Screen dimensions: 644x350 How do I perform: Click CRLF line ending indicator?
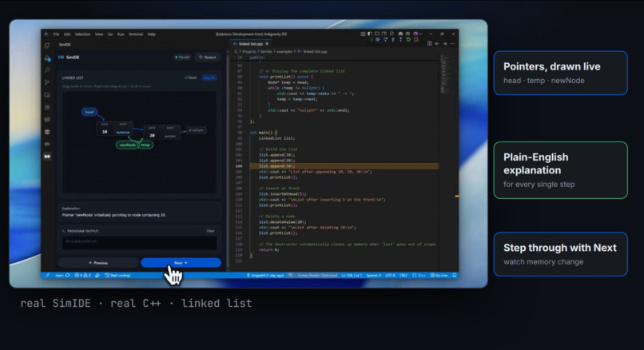click(x=403, y=275)
